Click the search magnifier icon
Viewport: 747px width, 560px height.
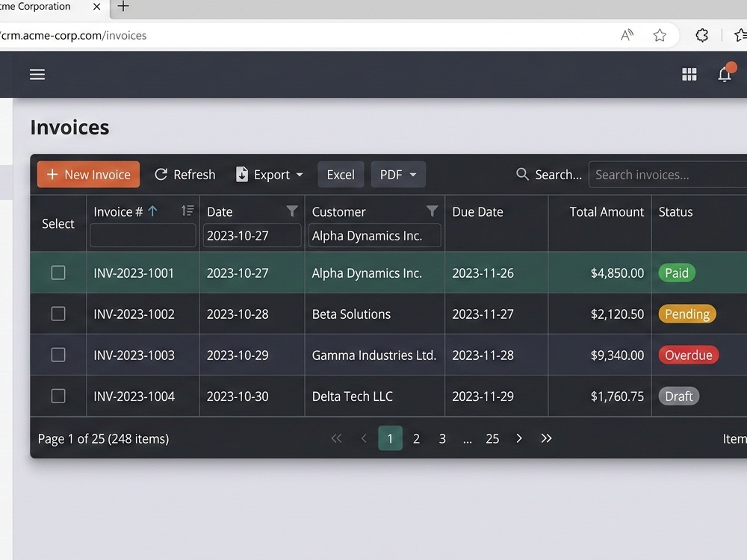(522, 174)
